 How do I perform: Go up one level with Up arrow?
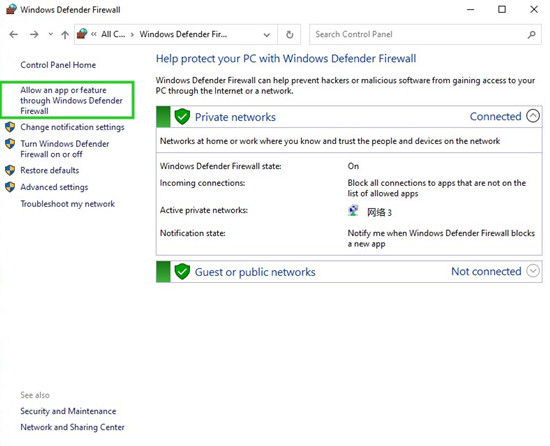click(x=65, y=34)
